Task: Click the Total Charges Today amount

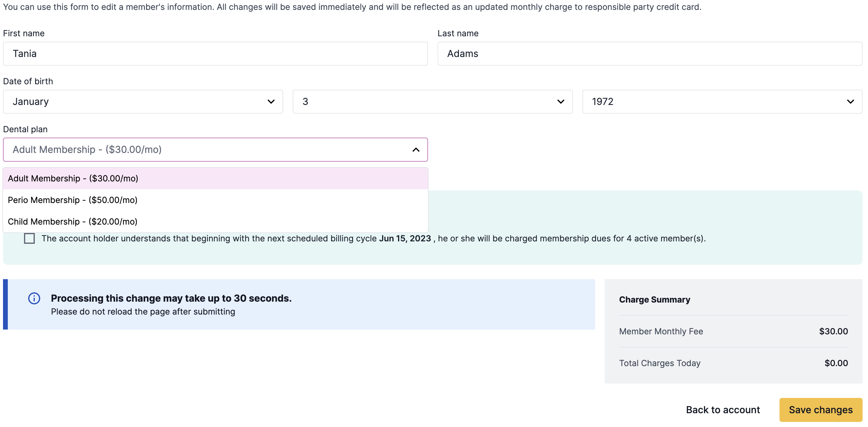Action: [836, 363]
